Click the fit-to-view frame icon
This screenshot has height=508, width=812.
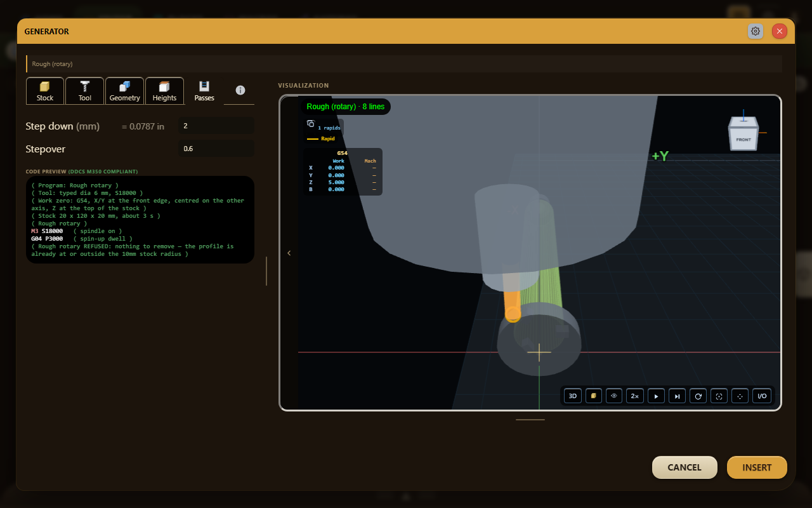(719, 396)
